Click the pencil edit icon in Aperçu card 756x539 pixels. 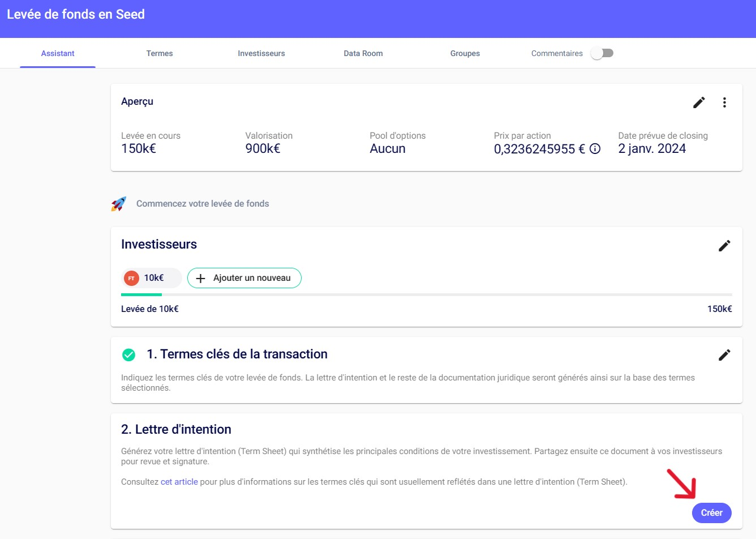click(x=699, y=102)
